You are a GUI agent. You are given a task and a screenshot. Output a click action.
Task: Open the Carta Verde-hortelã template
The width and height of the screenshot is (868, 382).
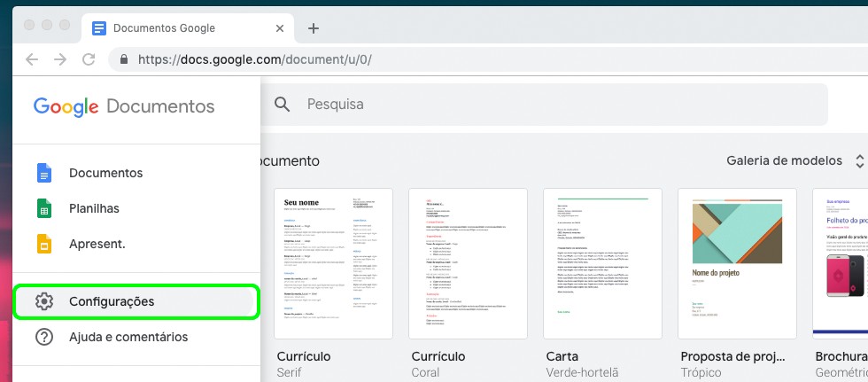(x=602, y=263)
